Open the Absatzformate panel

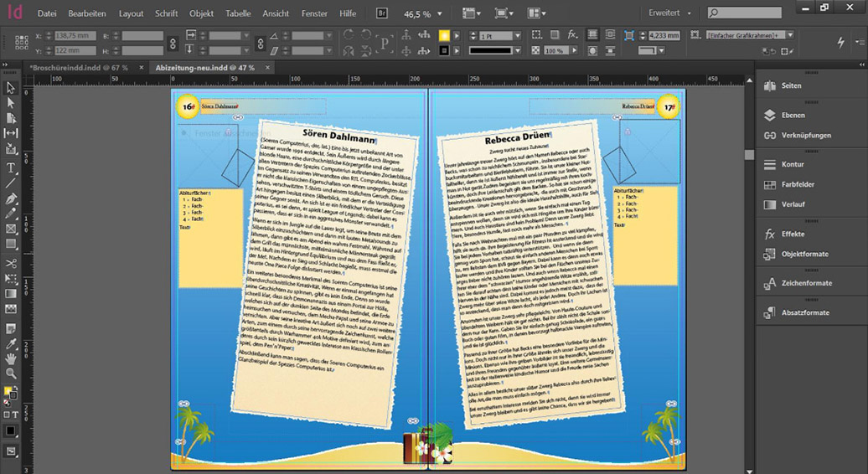[x=805, y=312]
